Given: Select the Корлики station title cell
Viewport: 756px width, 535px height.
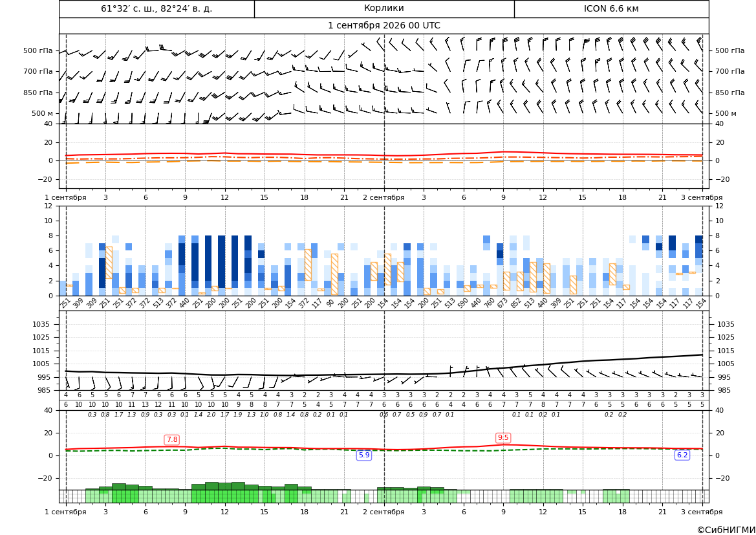Looking at the screenshot, I should point(384,8).
